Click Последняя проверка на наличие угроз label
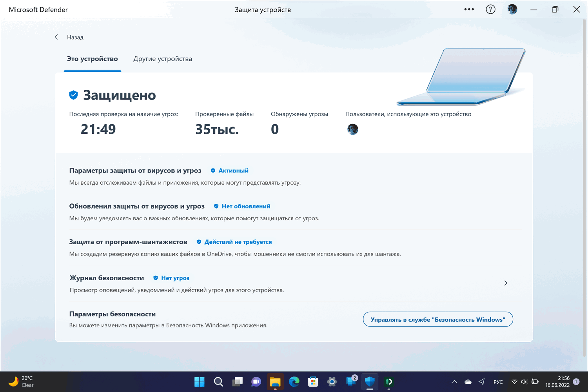 tap(123, 114)
